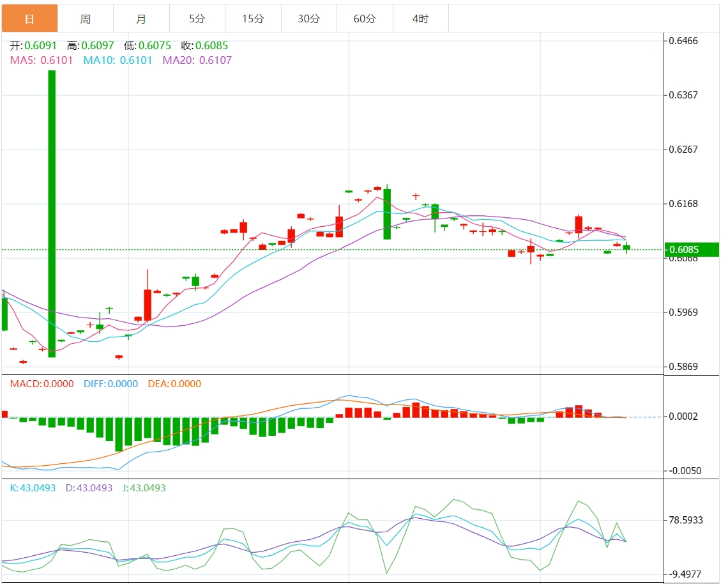Click the 0.6466 price axis label
The width and height of the screenshot is (728, 584).
click(x=683, y=41)
